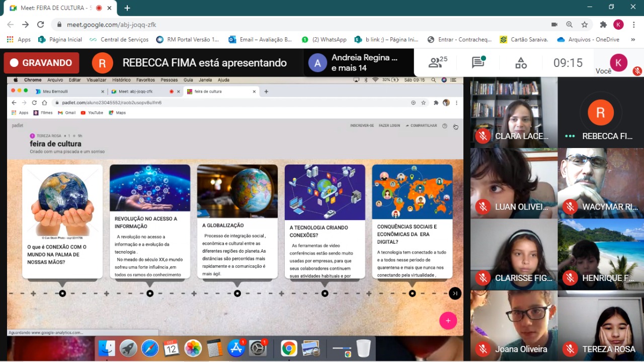Expand the bookmarks overflow chevron

click(x=632, y=39)
